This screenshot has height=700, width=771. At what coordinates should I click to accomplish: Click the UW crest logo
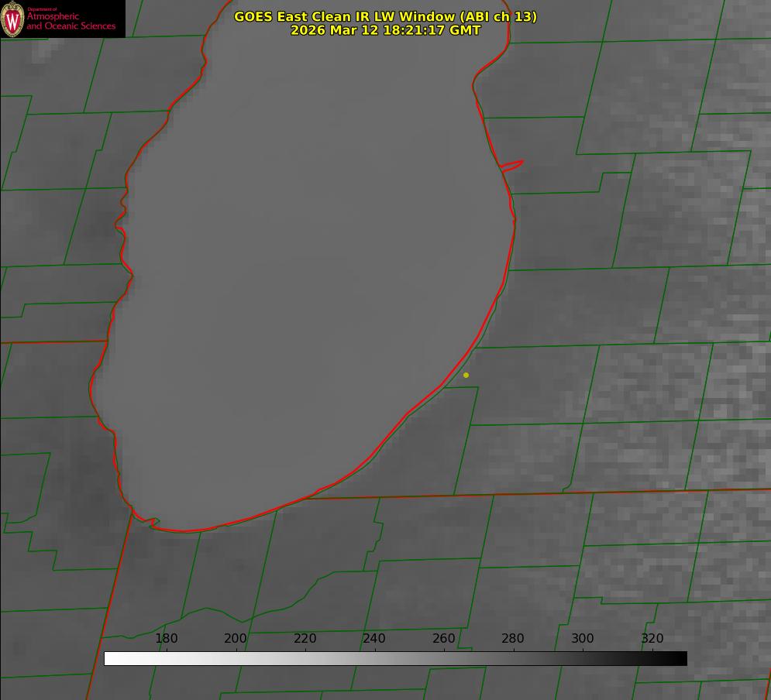pyautogui.click(x=12, y=19)
